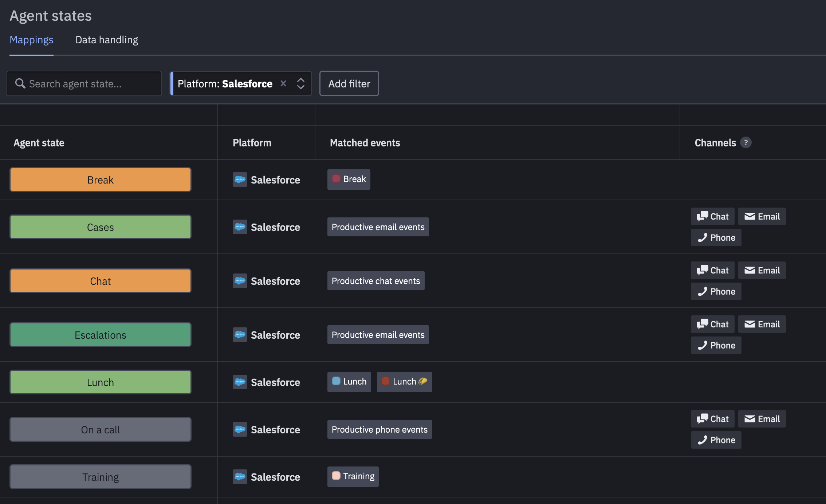
Task: Click the red color dot on the Break event
Action: pos(337,179)
